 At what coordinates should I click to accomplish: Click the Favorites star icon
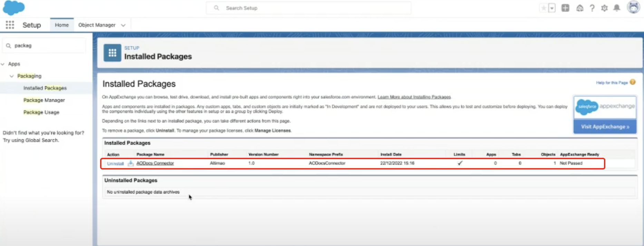tap(544, 8)
